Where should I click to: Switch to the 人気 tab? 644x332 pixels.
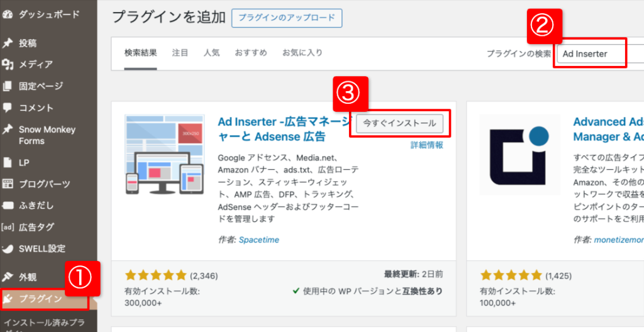click(211, 53)
